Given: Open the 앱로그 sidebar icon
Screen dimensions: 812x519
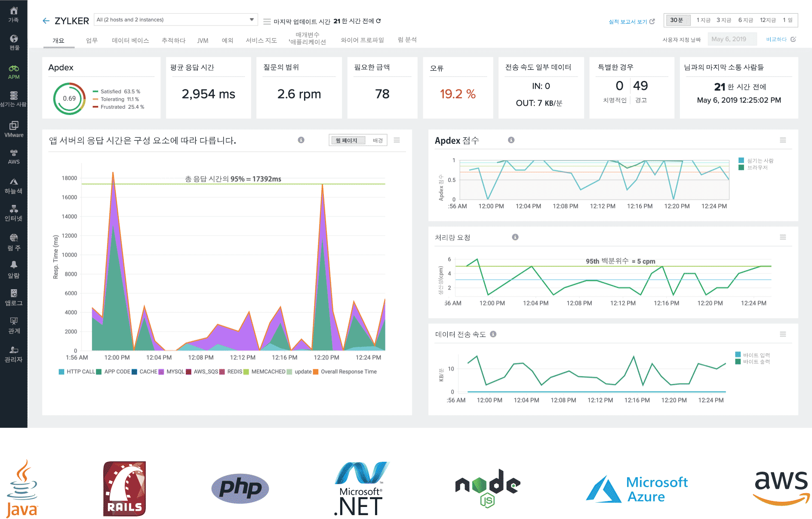Looking at the screenshot, I should click(x=14, y=298).
